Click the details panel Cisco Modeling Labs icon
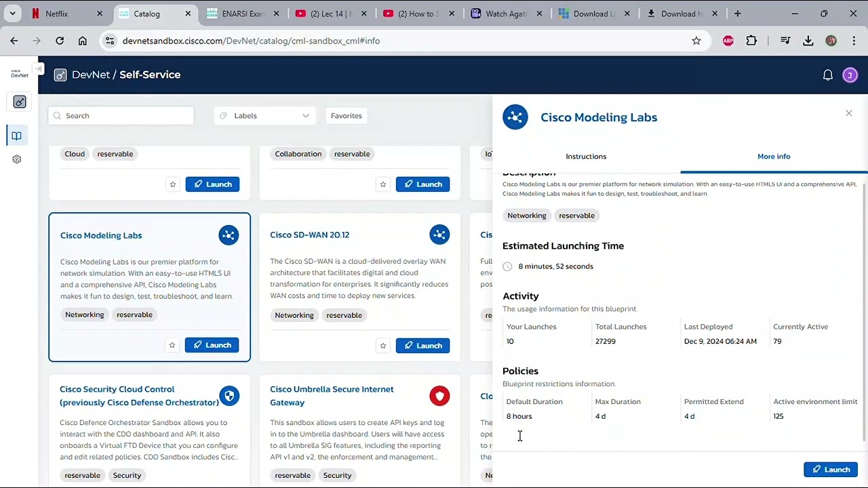The image size is (868, 488). click(x=515, y=117)
